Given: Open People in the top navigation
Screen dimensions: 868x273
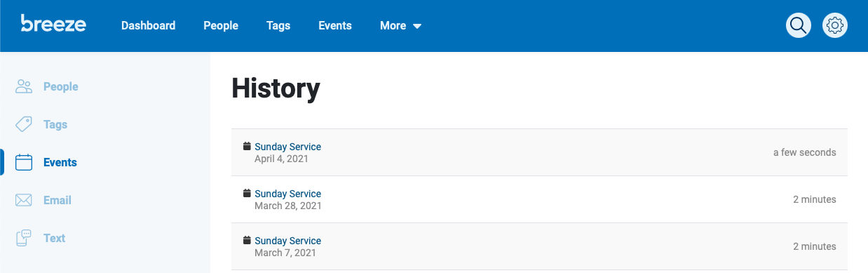Looking at the screenshot, I should tap(221, 25).
